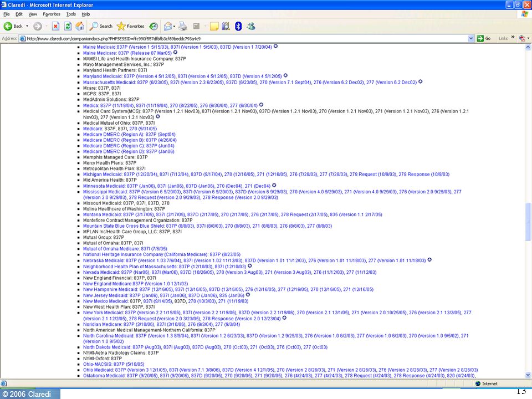Refresh the page using the green arrows icon

[68, 26]
